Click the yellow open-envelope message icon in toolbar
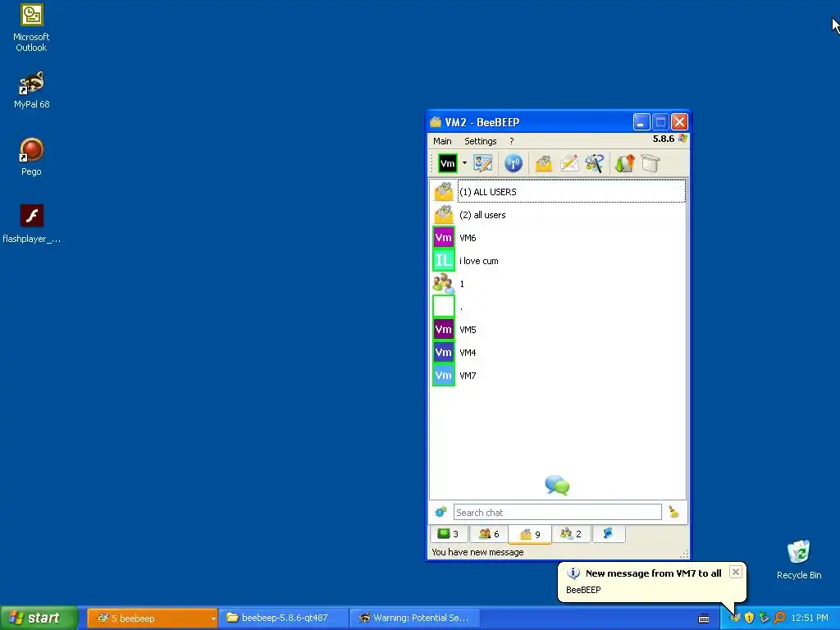Image resolution: width=840 pixels, height=630 pixels. (x=543, y=163)
